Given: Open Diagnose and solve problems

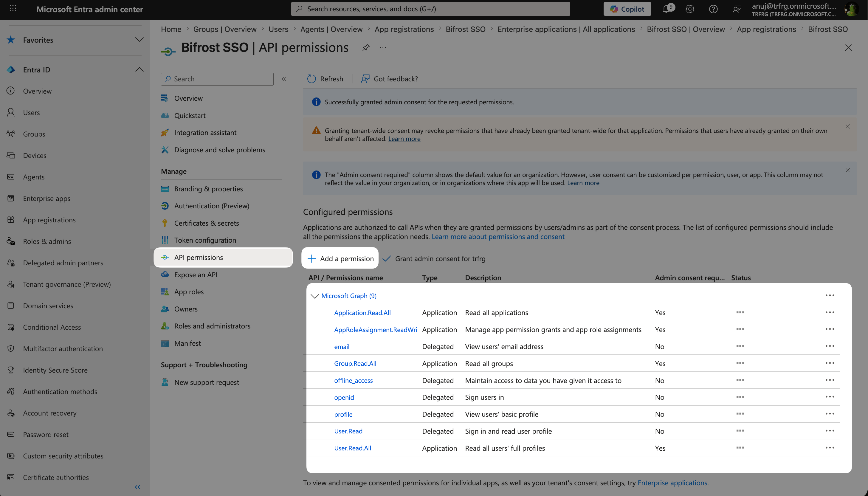Looking at the screenshot, I should [220, 150].
